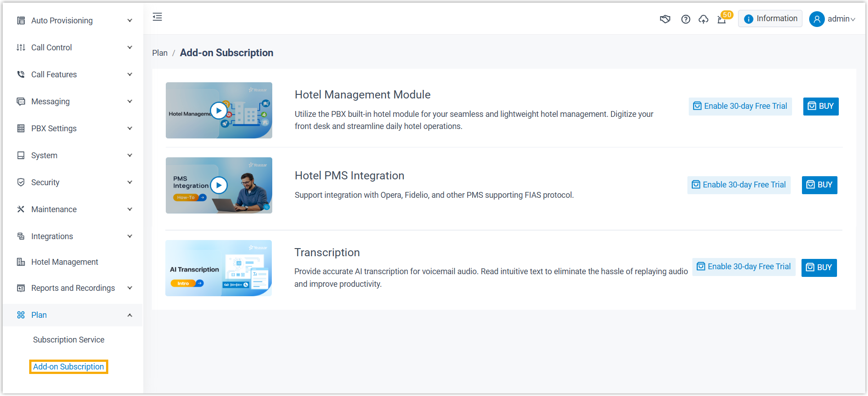
Task: Click the Plan breadcrumb link
Action: [159, 53]
